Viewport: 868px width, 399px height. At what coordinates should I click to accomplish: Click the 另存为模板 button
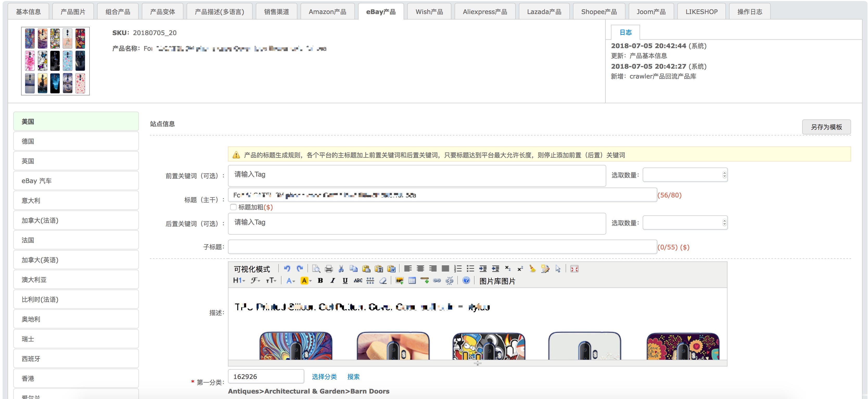(x=826, y=127)
